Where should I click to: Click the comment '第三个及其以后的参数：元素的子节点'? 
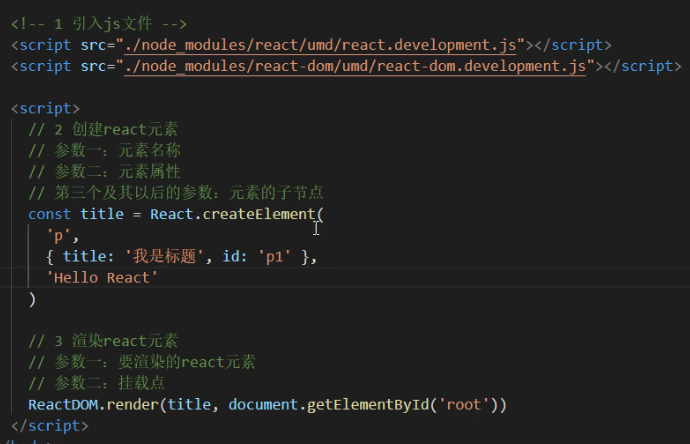point(176,193)
